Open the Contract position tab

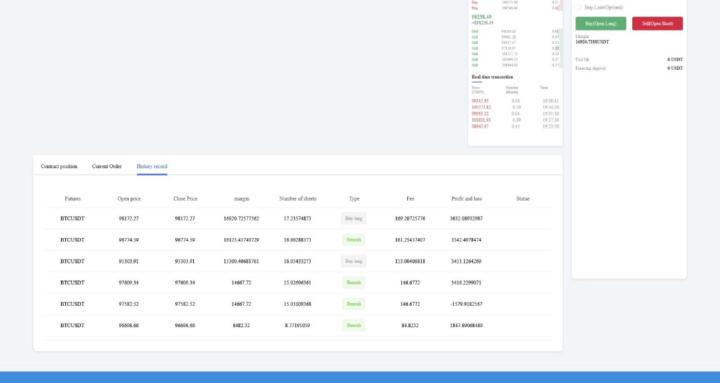59,166
